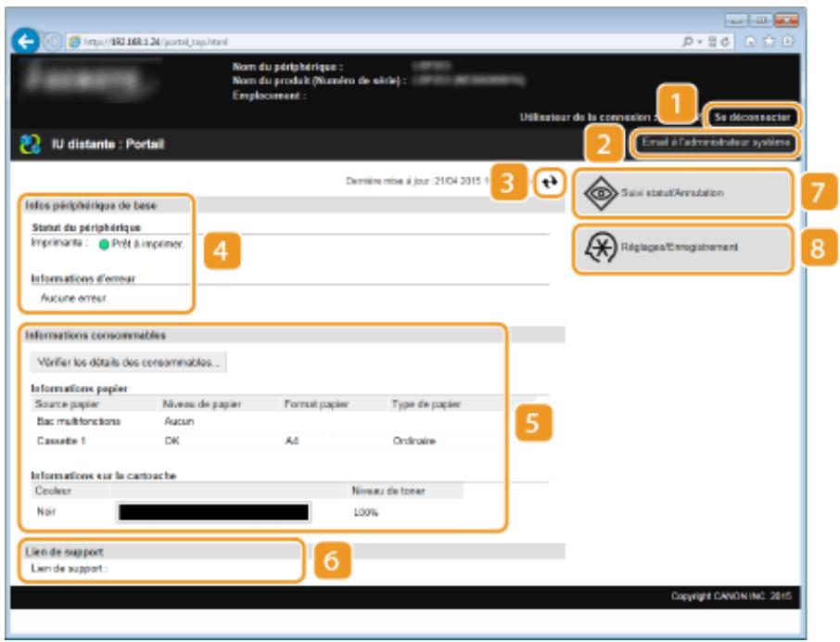Click the browser back arrow button

click(25, 41)
